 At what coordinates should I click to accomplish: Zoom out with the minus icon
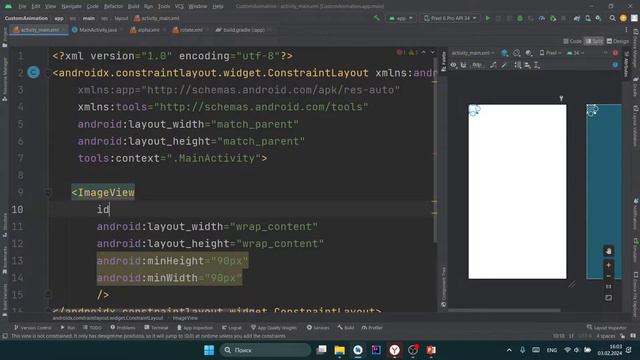[x=608, y=276]
